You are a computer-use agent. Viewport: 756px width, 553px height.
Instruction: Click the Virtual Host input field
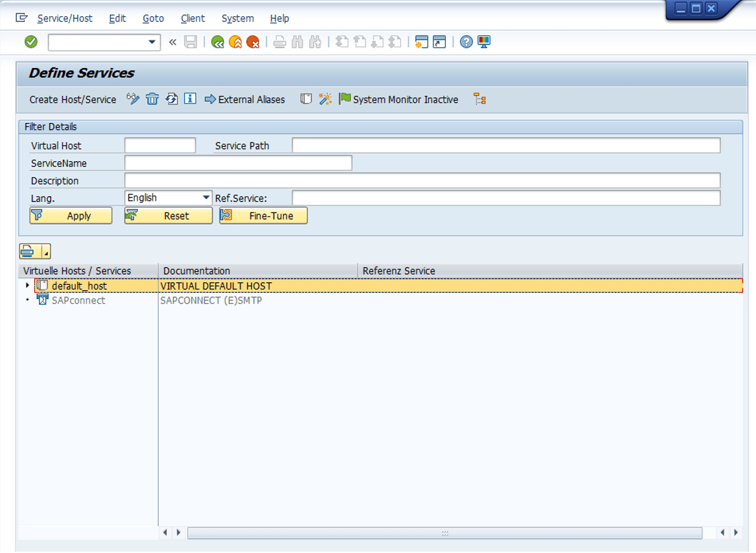point(160,145)
